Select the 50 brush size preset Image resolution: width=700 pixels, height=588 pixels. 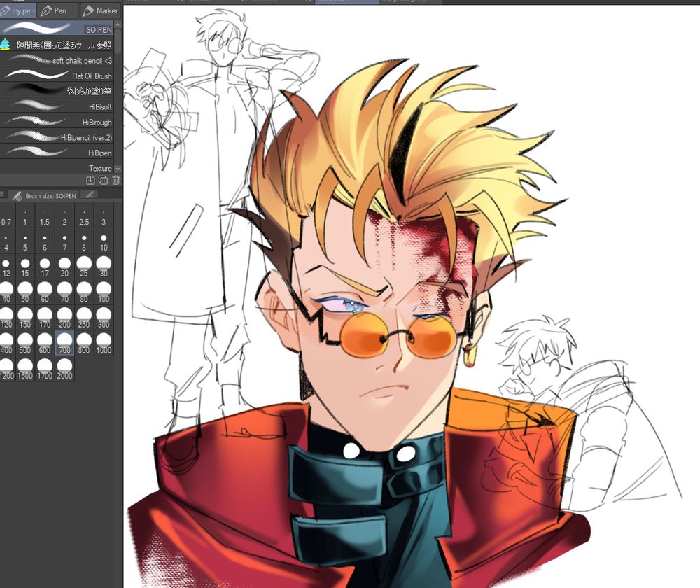tap(25, 292)
